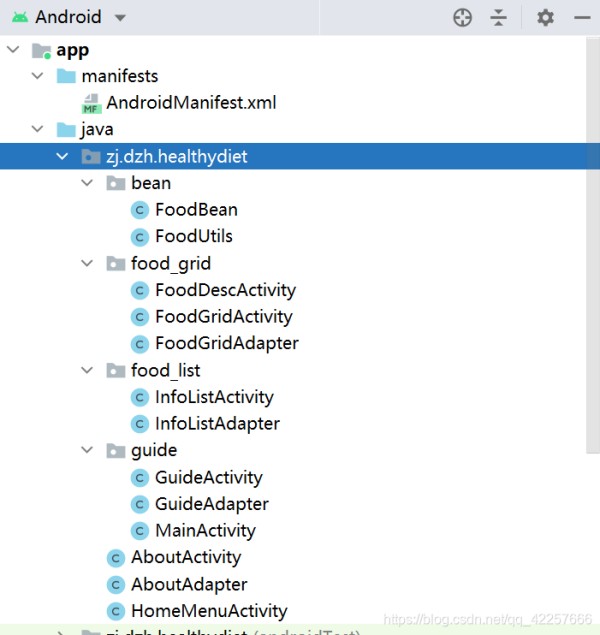Click the zj.dzh.healthydiet package icon
Screen dimensions: 600x635
tap(91, 156)
